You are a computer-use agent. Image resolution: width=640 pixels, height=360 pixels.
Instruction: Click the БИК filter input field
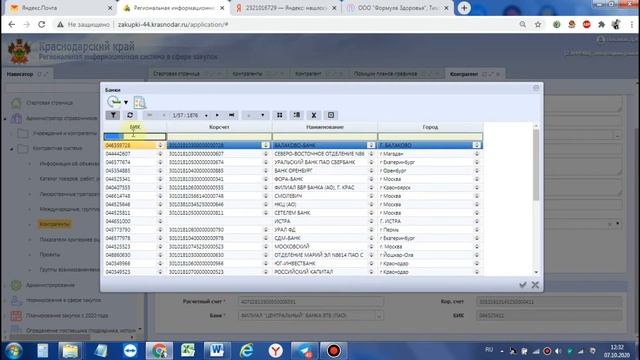coord(135,136)
